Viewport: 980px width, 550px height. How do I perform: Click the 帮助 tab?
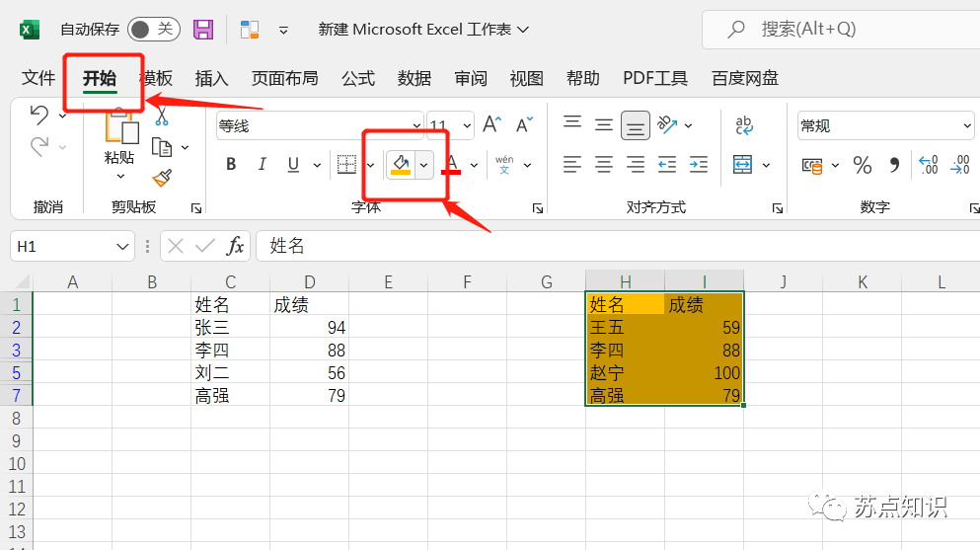pos(583,78)
